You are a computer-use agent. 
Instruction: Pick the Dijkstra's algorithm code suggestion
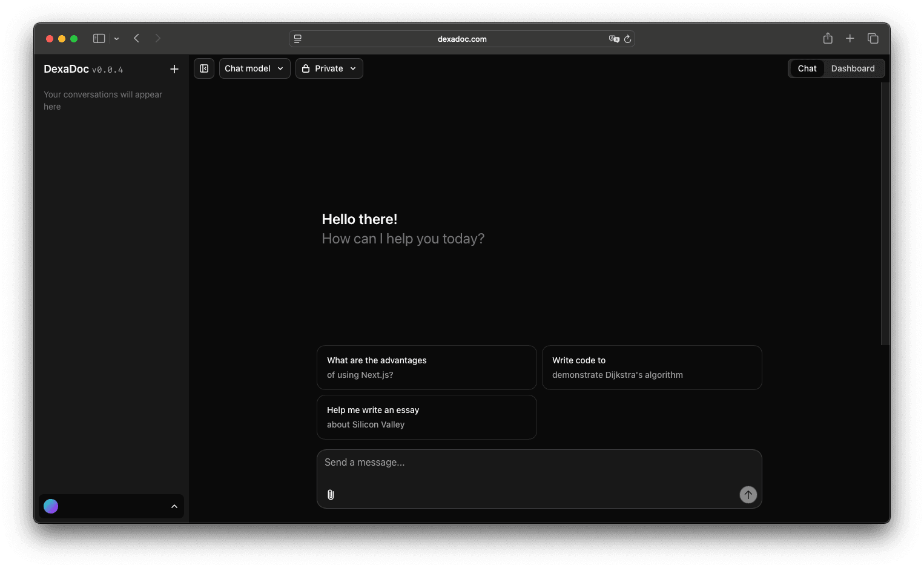click(652, 368)
